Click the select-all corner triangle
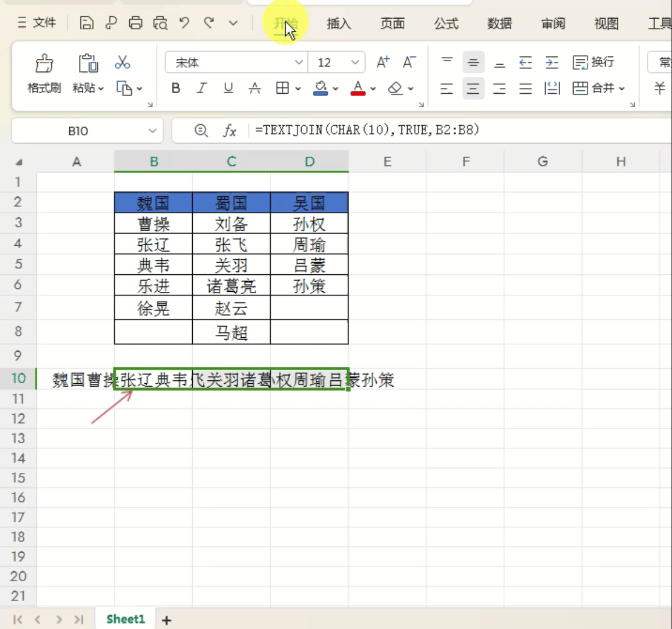672x629 pixels. (19, 162)
